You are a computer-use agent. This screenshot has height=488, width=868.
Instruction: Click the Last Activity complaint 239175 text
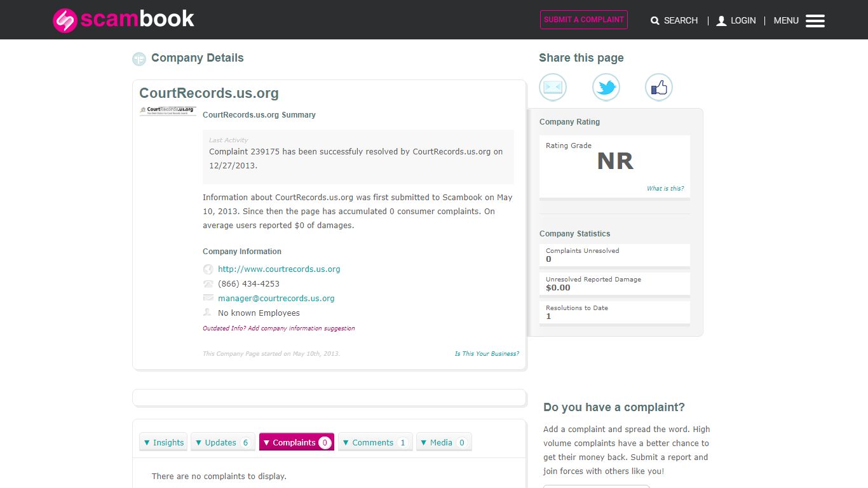click(x=356, y=158)
